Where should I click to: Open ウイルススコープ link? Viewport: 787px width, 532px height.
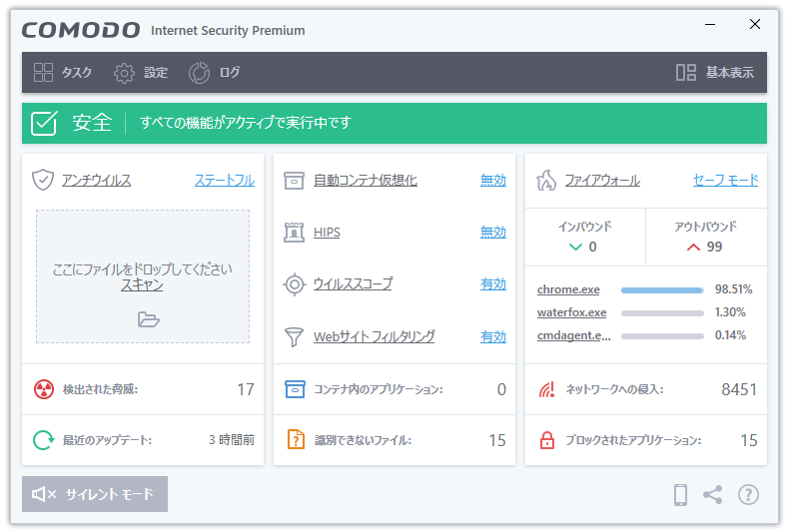(353, 284)
